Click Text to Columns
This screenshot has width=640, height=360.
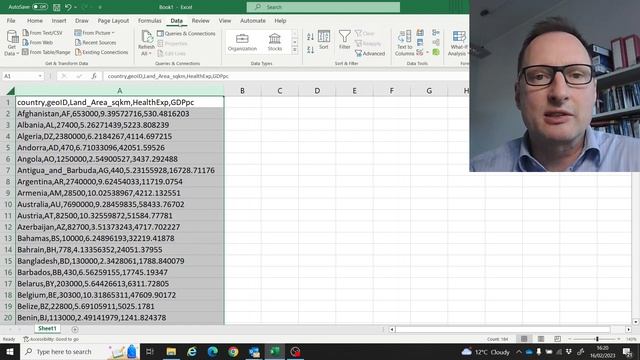coord(404,43)
